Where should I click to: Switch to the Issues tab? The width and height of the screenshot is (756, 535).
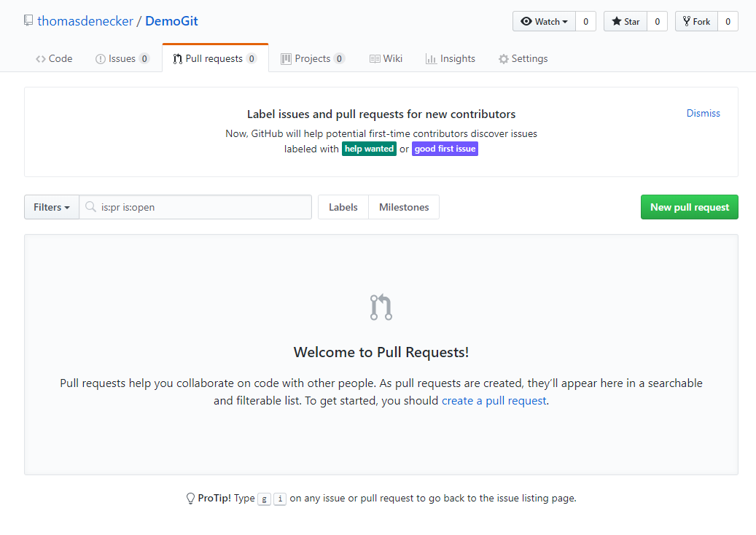coord(122,59)
